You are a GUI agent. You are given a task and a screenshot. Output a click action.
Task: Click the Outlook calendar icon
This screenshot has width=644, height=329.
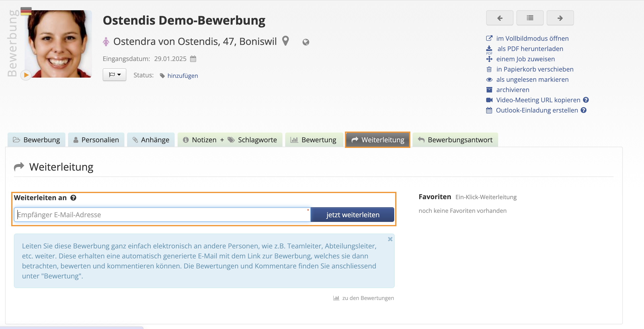coord(489,110)
